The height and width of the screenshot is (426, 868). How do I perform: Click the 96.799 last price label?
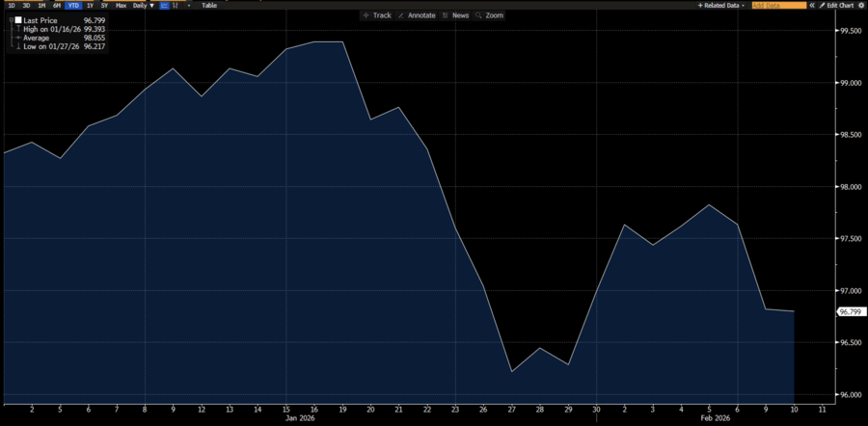tap(850, 311)
